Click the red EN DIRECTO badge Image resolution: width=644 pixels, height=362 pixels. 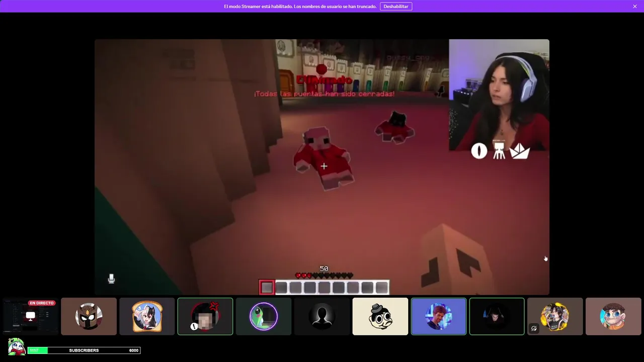[41, 303]
